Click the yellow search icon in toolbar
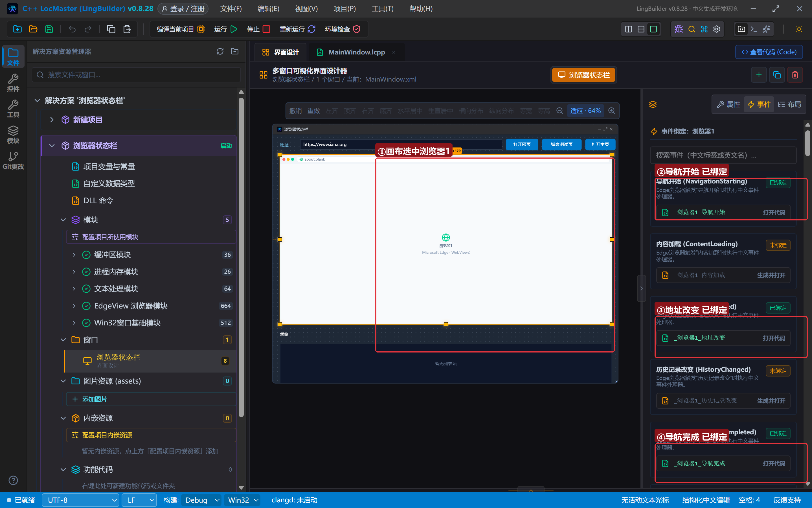The height and width of the screenshot is (508, 812). 692,29
